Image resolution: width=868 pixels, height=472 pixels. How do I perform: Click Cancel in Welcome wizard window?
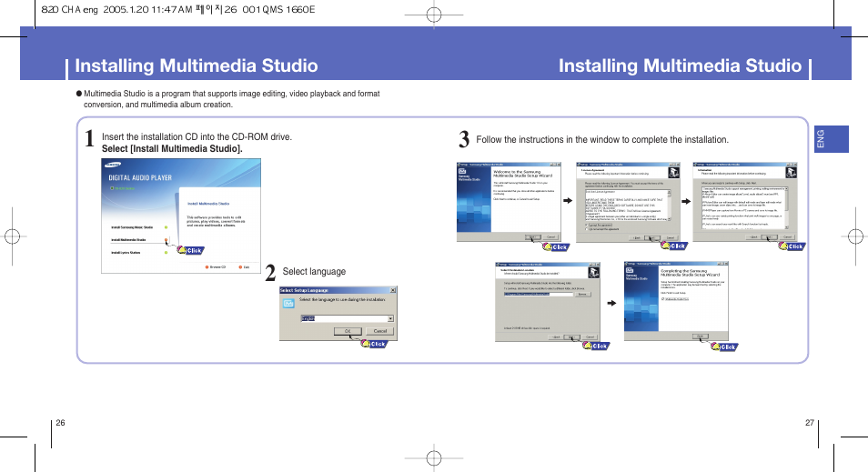tap(550, 236)
